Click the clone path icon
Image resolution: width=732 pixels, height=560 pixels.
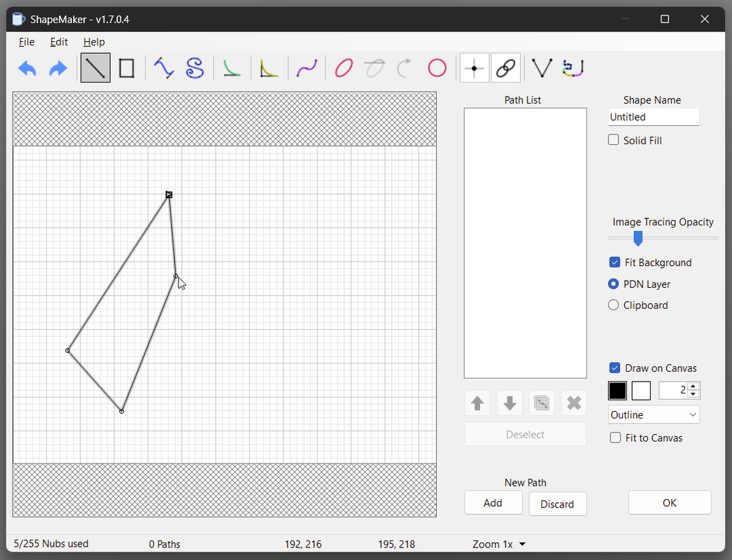click(x=542, y=402)
